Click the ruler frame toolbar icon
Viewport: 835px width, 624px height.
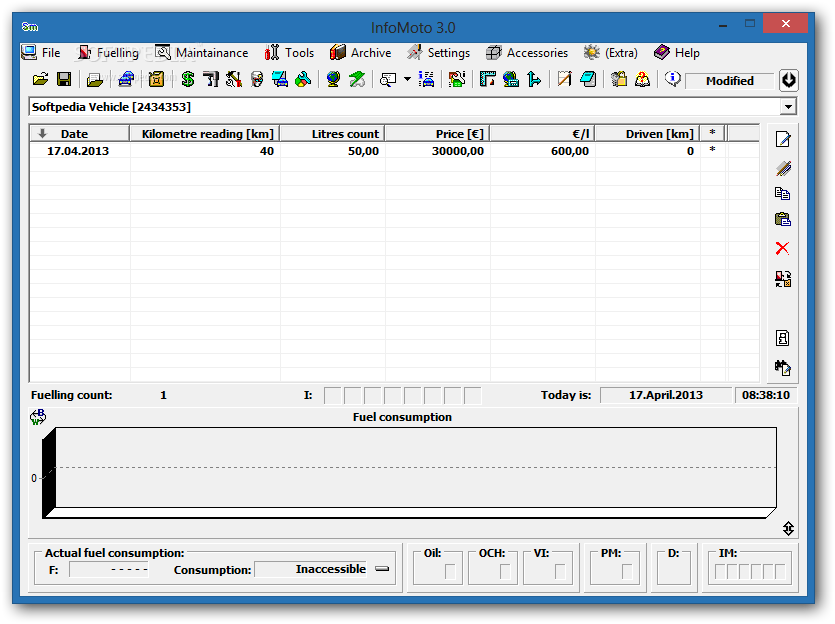tap(487, 80)
